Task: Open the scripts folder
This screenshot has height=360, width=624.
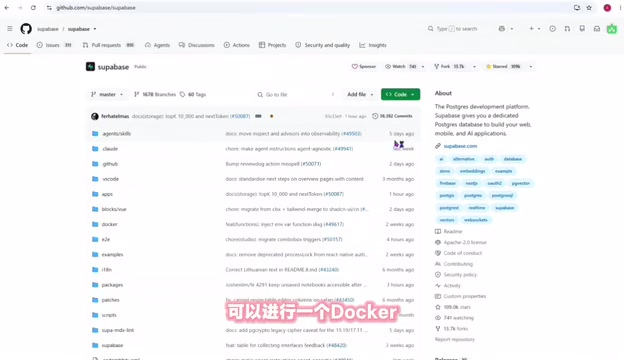Action: (x=109, y=315)
